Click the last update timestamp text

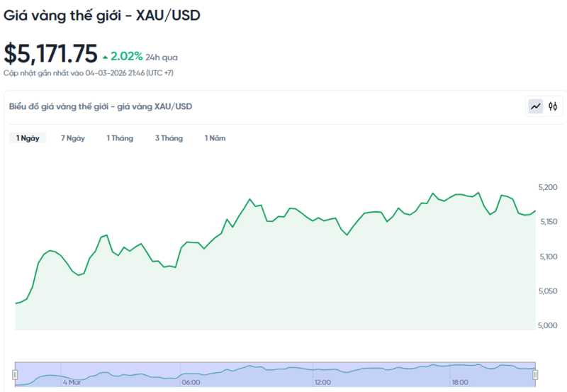89,73
